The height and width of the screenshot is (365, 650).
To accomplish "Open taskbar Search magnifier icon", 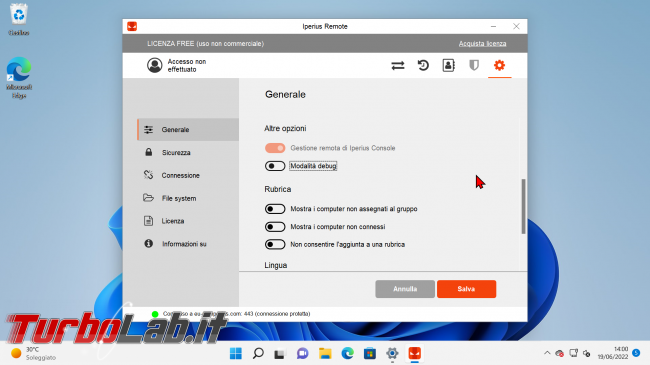I will pyautogui.click(x=258, y=353).
